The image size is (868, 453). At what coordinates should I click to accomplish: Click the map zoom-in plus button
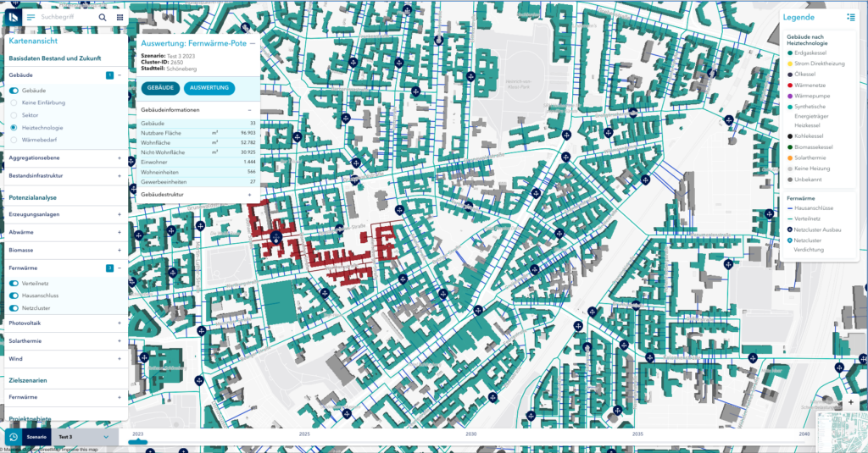click(850, 402)
